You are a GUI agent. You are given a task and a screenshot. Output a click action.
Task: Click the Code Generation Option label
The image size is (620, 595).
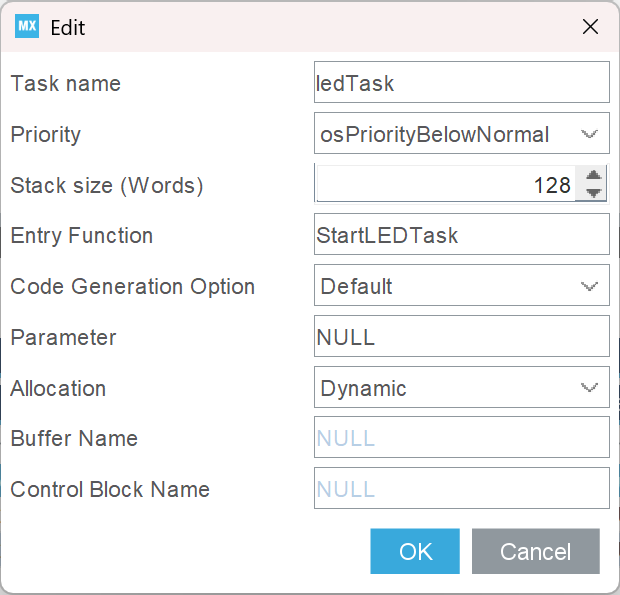point(132,287)
